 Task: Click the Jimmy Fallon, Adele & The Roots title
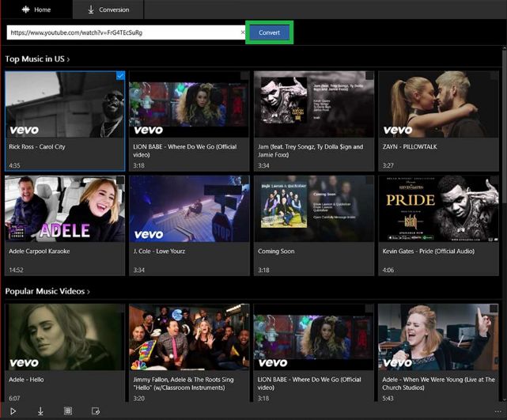184,384
